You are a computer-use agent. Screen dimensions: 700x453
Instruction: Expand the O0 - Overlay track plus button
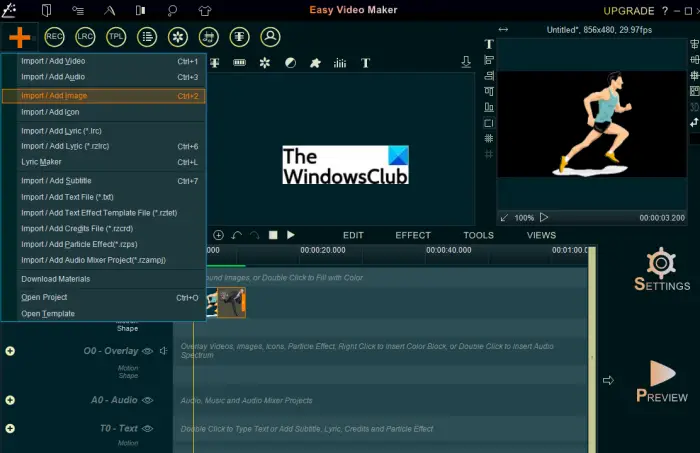[10, 351]
